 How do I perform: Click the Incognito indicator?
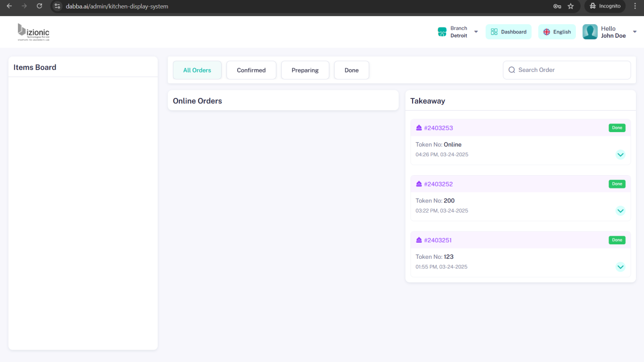point(605,6)
